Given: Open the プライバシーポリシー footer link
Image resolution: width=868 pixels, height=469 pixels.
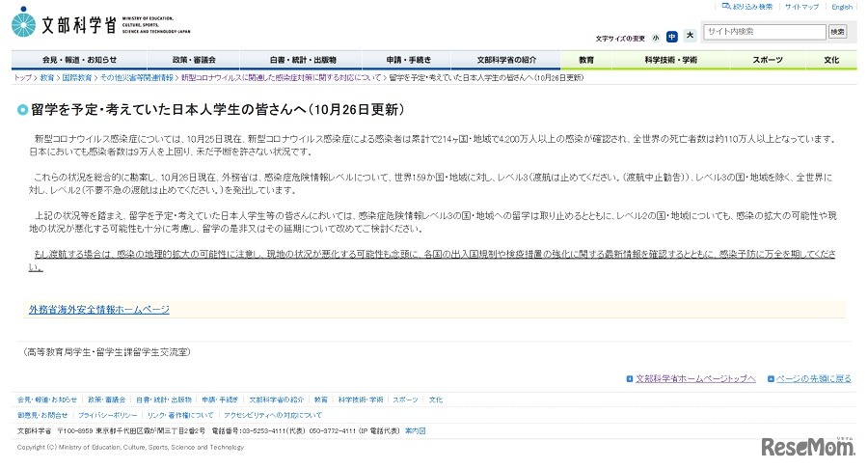Looking at the screenshot, I should [108, 415].
